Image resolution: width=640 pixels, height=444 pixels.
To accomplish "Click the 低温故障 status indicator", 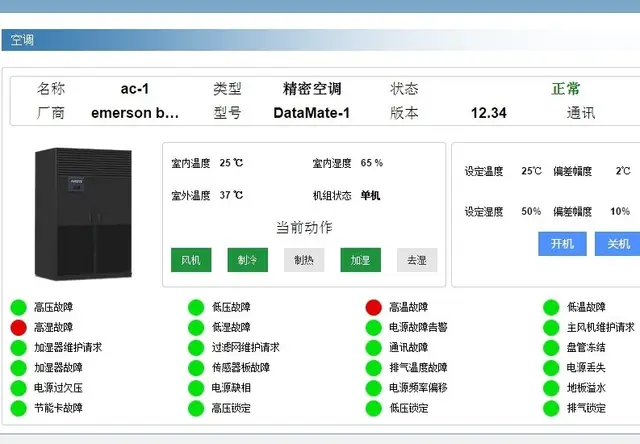I will (x=551, y=307).
